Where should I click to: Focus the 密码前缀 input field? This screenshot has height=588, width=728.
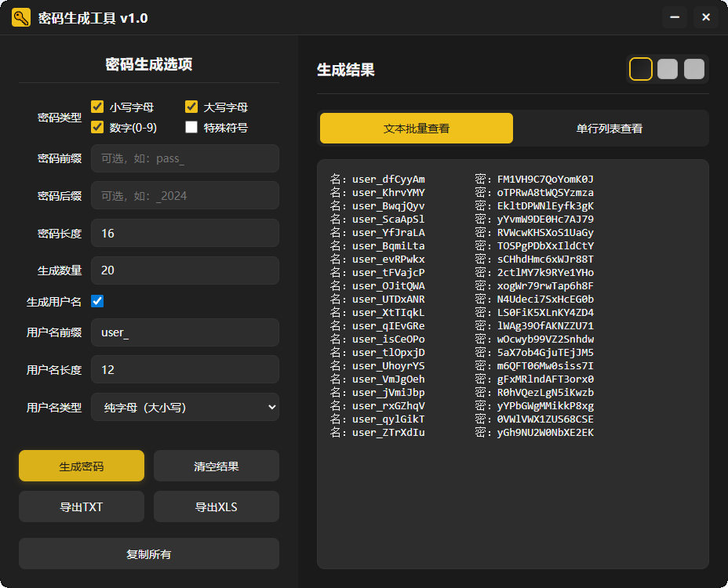point(185,158)
